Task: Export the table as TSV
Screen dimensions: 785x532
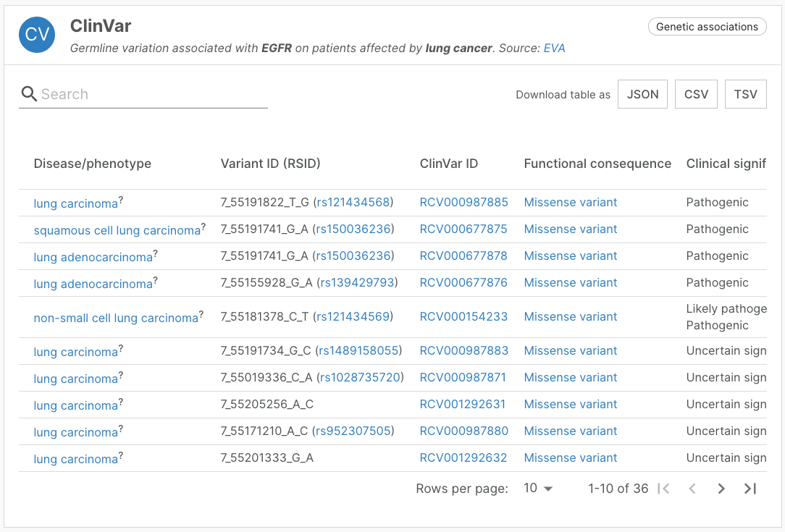Action: 745,94
